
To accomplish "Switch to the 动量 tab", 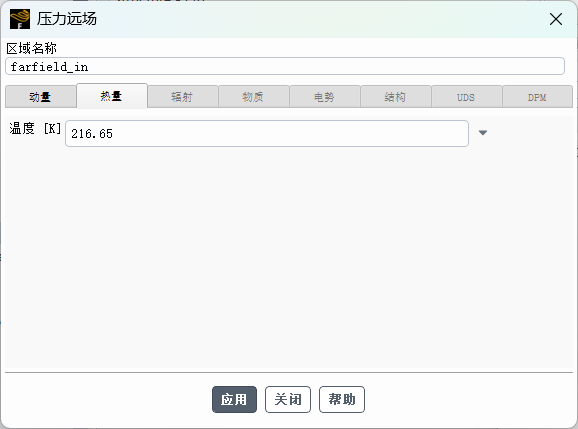I will [41, 97].
